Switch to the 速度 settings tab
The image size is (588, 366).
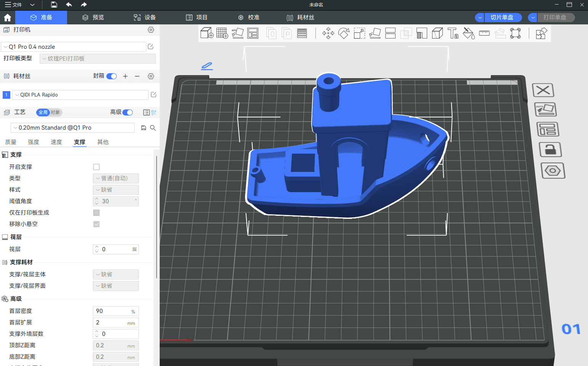(x=56, y=142)
